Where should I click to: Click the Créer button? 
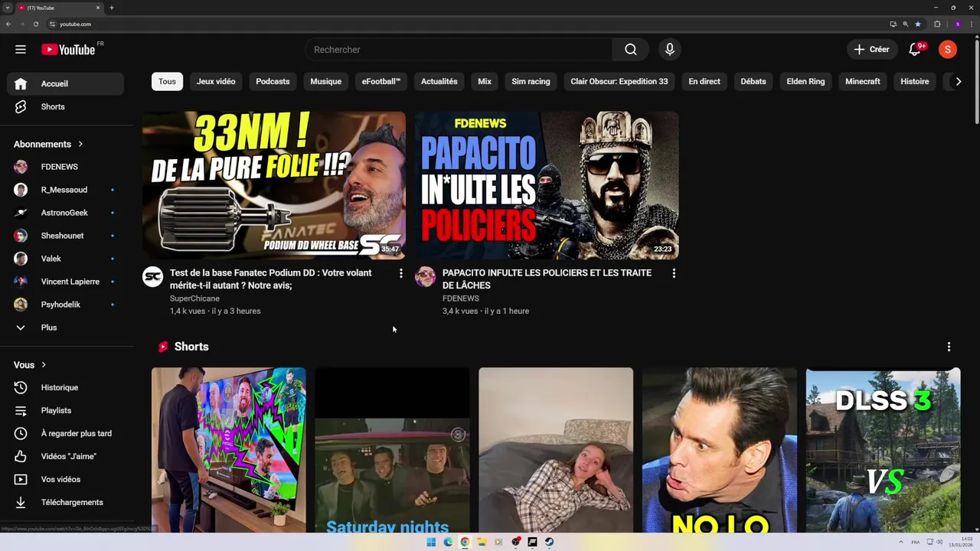click(871, 50)
